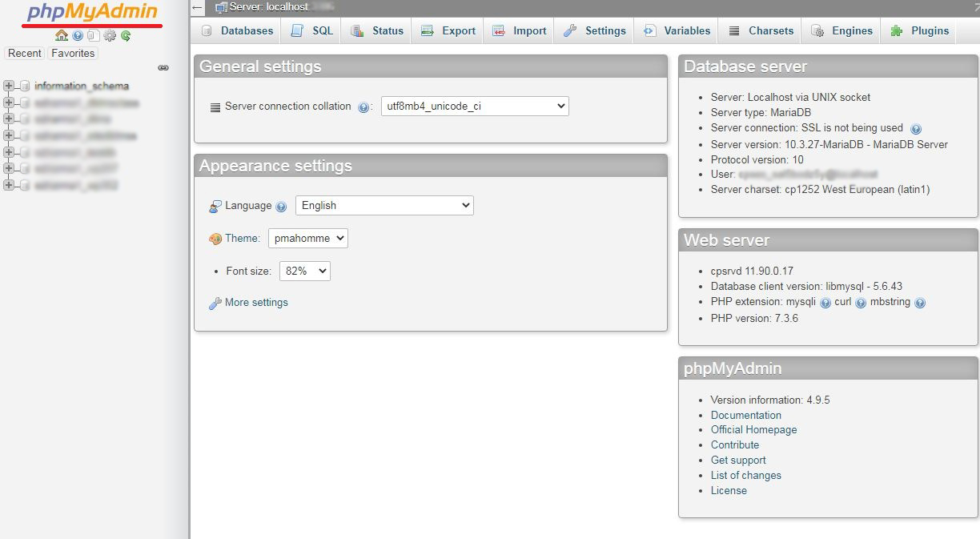Click 'Version information: 4.9.5' text
Screen dimensions: 980x539
point(770,400)
